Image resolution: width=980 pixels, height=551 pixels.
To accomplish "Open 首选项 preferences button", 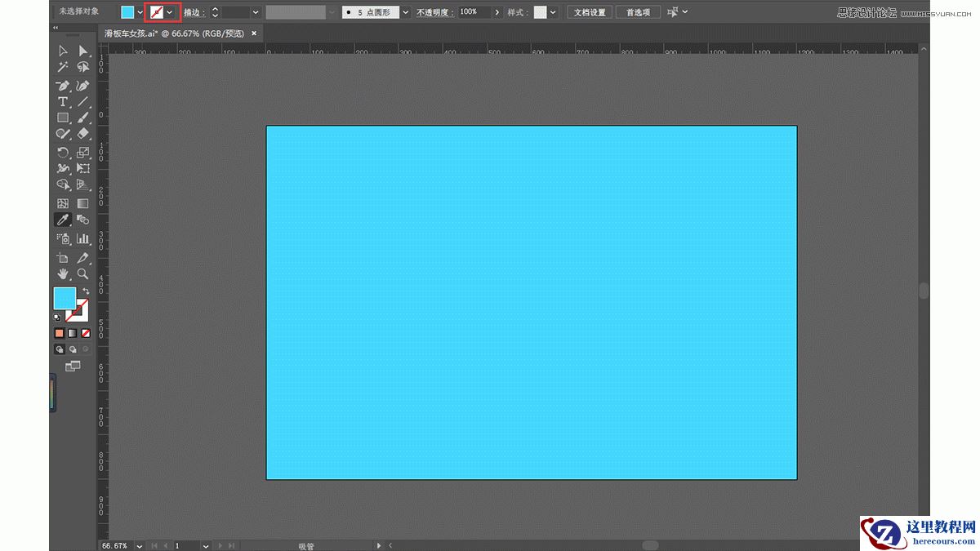I will 639,12.
